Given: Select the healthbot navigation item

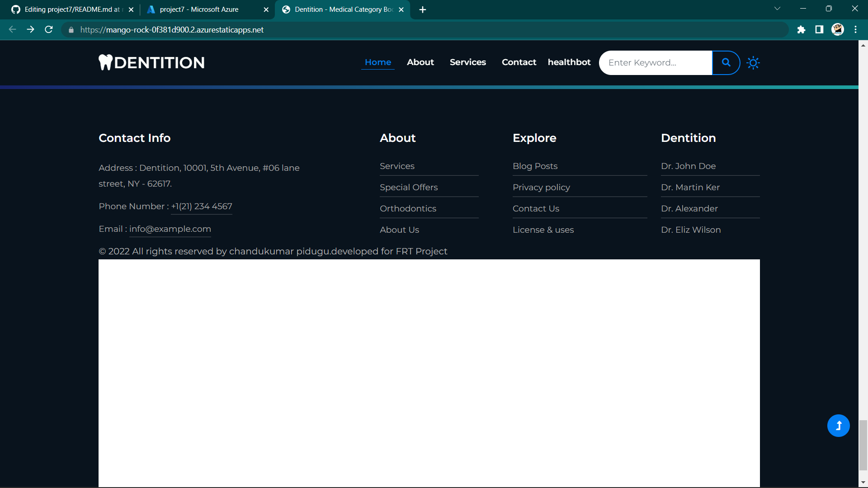Looking at the screenshot, I should coord(569,62).
